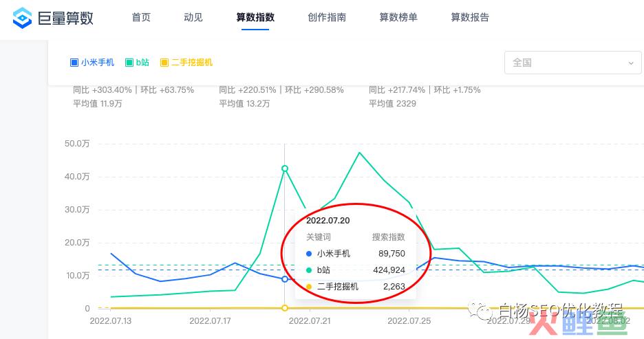Image resolution: width=644 pixels, height=339 pixels.
Task: Click the 巨量算数 logo icon
Action: [x=22, y=18]
